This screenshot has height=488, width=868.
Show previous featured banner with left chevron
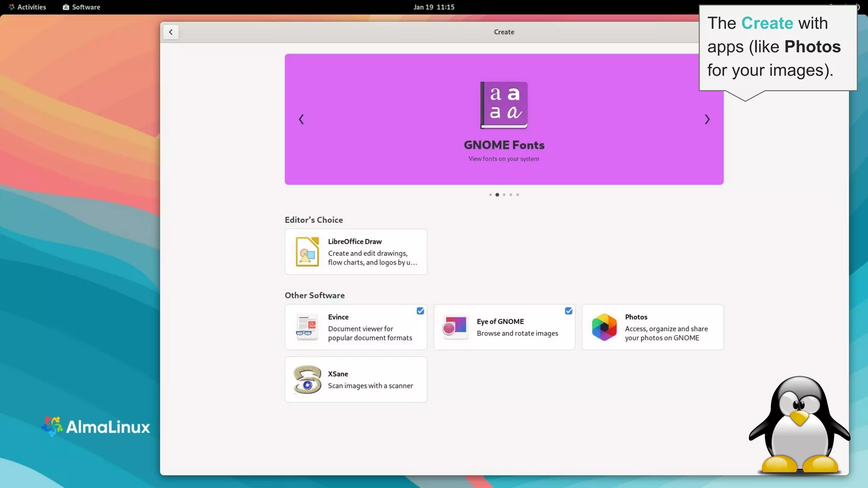(301, 119)
